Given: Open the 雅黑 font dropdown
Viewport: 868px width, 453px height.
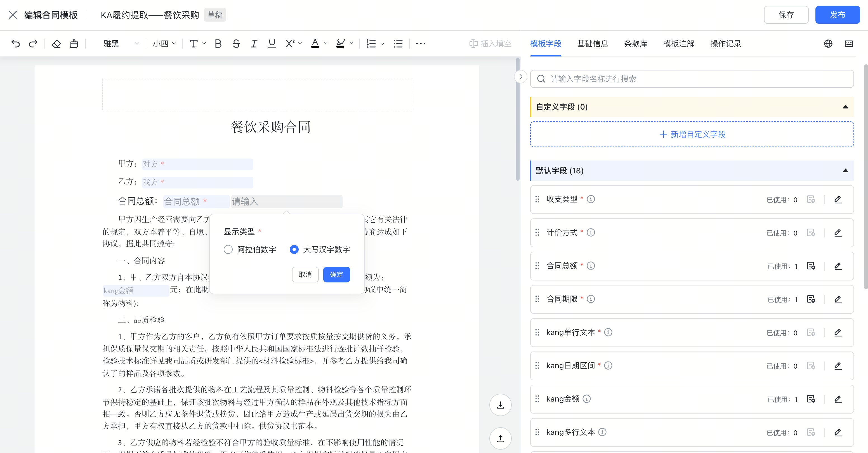Looking at the screenshot, I should click(121, 43).
